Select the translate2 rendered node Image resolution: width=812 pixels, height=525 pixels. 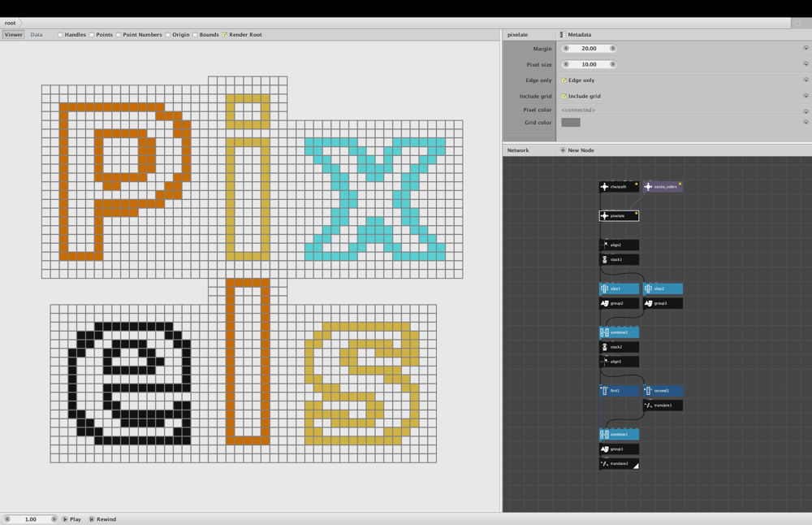point(619,463)
